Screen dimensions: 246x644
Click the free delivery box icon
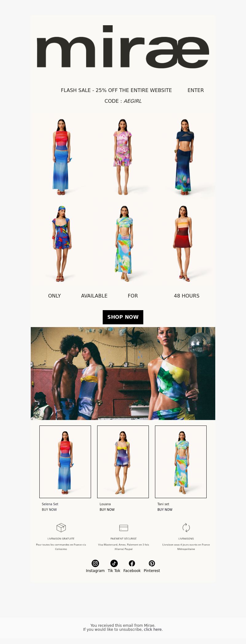61,528
